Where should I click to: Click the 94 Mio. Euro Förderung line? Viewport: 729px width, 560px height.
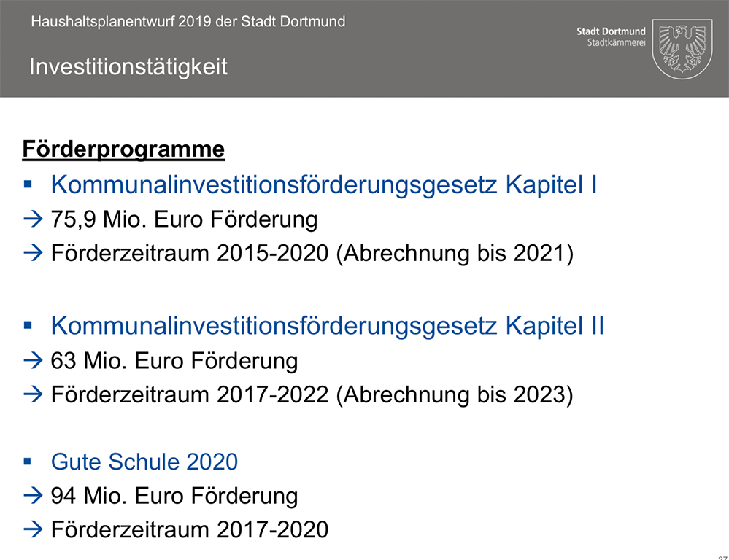coord(174,497)
